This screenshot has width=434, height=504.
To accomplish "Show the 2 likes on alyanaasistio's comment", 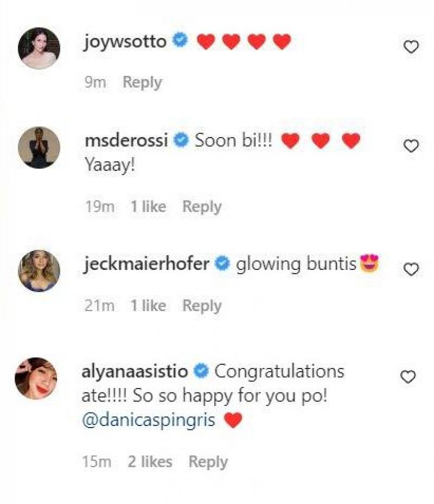I will (x=150, y=462).
